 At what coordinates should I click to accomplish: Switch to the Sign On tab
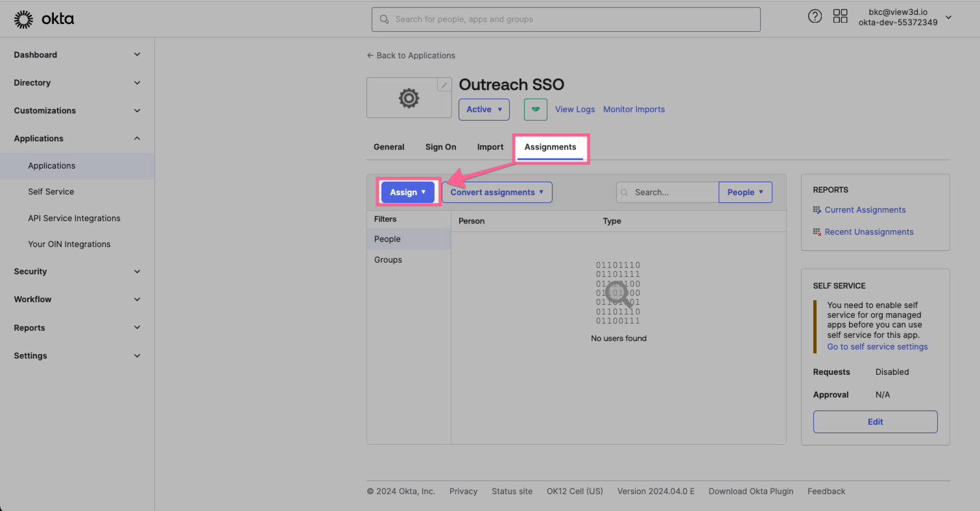tap(441, 147)
